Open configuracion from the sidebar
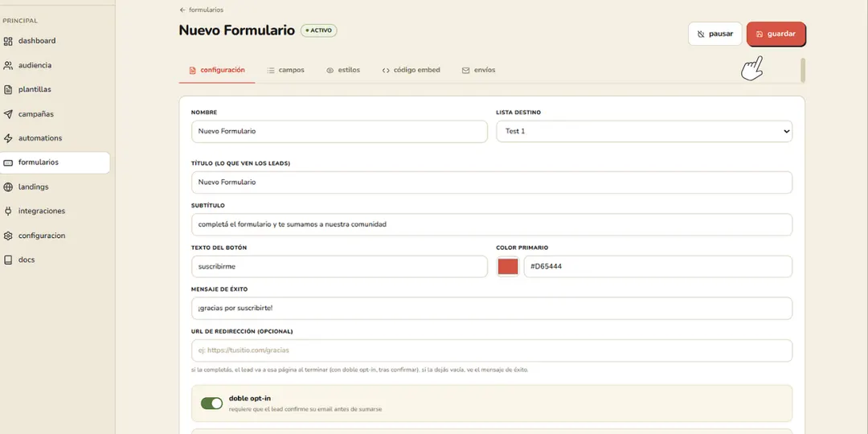This screenshot has width=868, height=434. pyautogui.click(x=42, y=235)
